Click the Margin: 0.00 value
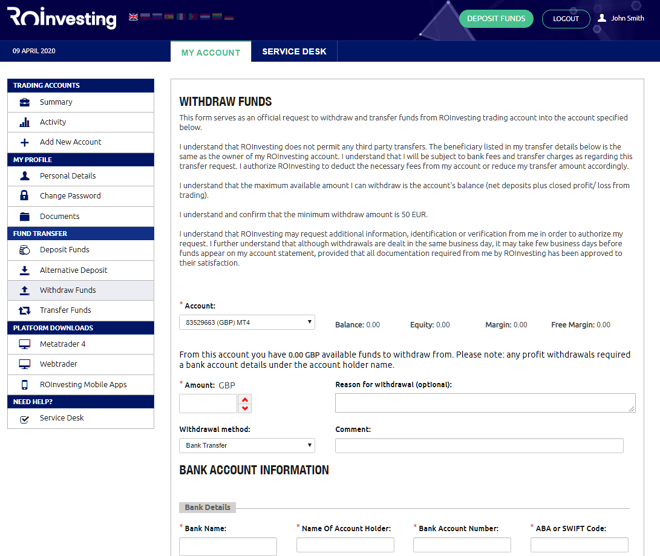 click(x=506, y=325)
